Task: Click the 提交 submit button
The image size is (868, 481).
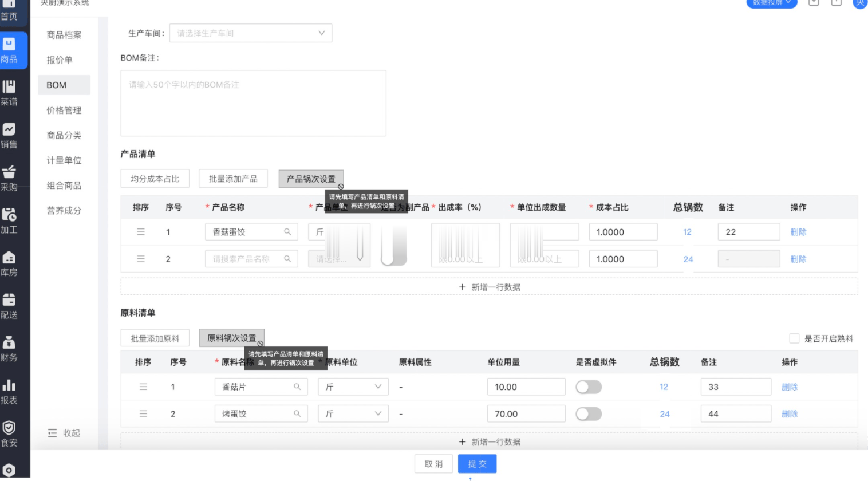Action: point(477,464)
